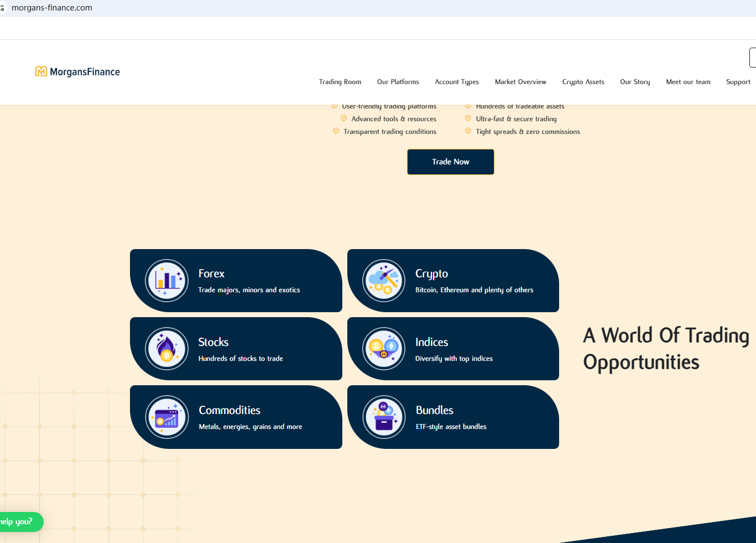The height and width of the screenshot is (543, 756).
Task: Open the Forex heading link
Action: [211, 273]
